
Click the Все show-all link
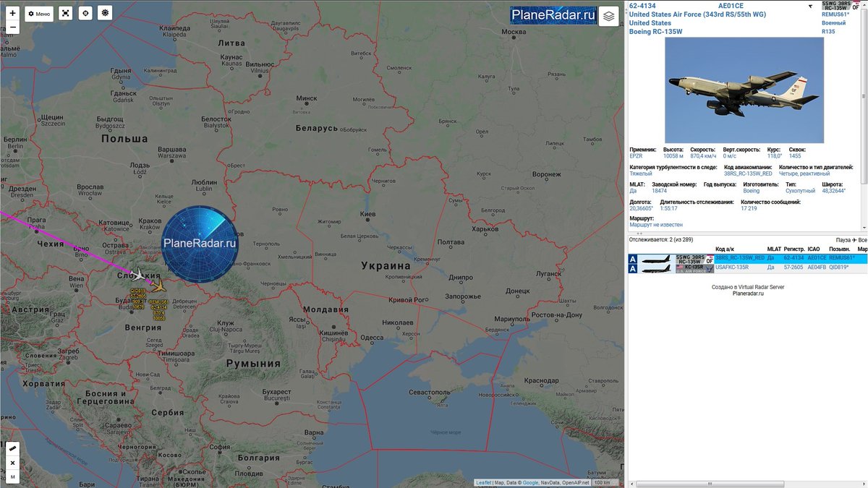coord(861,240)
